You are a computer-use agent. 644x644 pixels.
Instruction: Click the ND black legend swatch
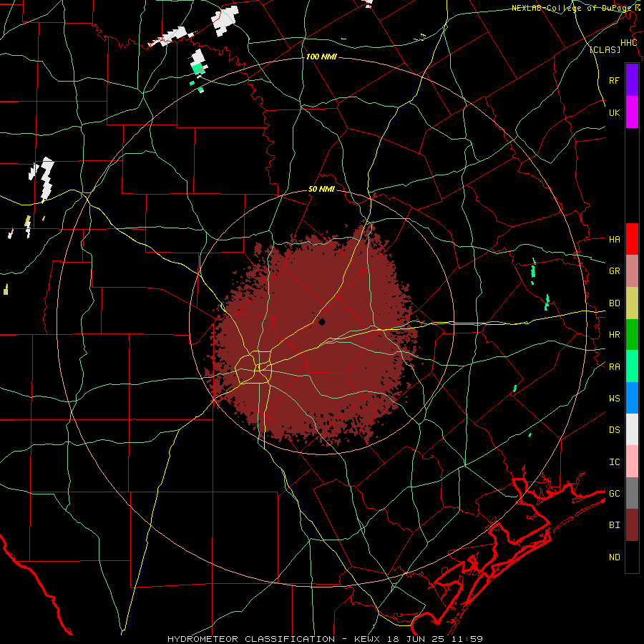click(x=632, y=557)
